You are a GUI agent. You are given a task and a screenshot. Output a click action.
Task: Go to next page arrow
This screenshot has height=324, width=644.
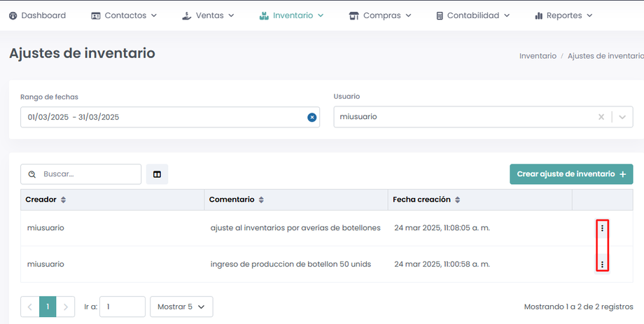pos(65,307)
